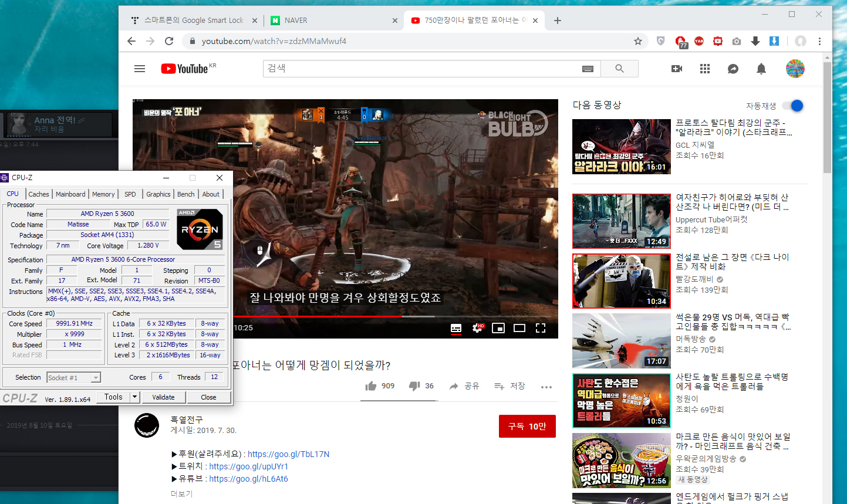847x504 pixels.
Task: Switch to Caches tab in CPU-Z
Action: [x=39, y=194]
